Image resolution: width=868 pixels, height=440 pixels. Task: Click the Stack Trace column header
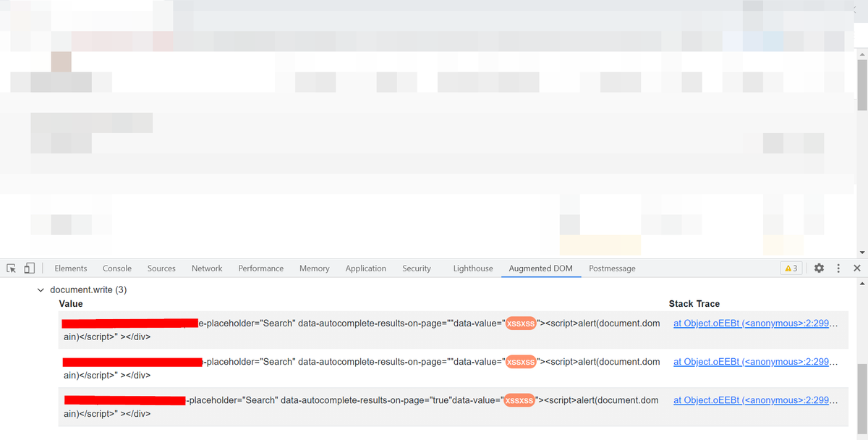coord(694,304)
